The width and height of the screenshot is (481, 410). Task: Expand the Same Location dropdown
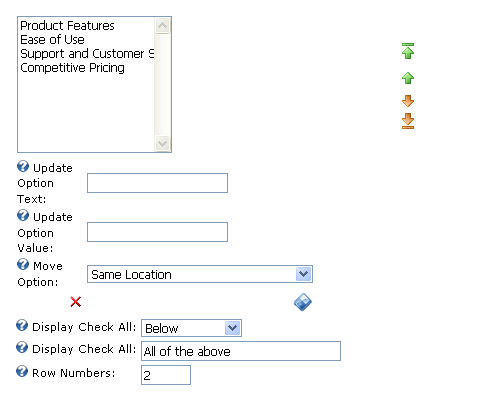point(200,274)
